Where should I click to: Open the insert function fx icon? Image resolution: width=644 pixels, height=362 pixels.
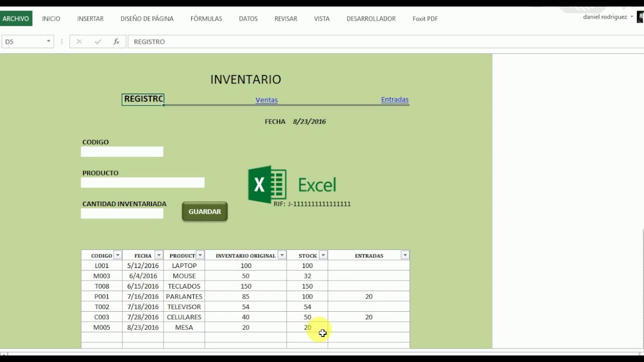pyautogui.click(x=116, y=42)
